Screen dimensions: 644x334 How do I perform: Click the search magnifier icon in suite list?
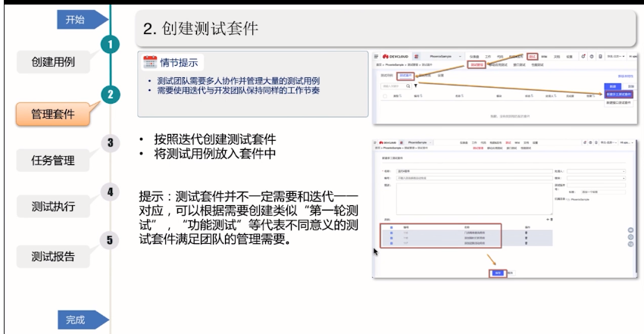pyautogui.click(x=408, y=86)
